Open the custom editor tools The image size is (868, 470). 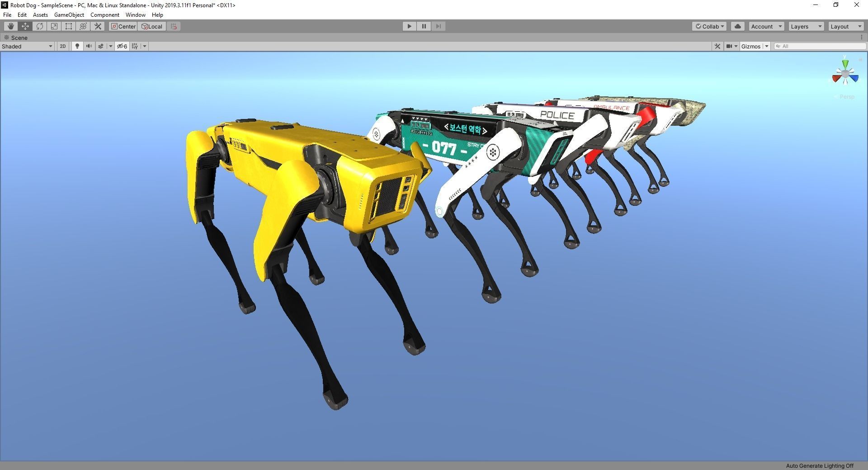click(x=98, y=26)
